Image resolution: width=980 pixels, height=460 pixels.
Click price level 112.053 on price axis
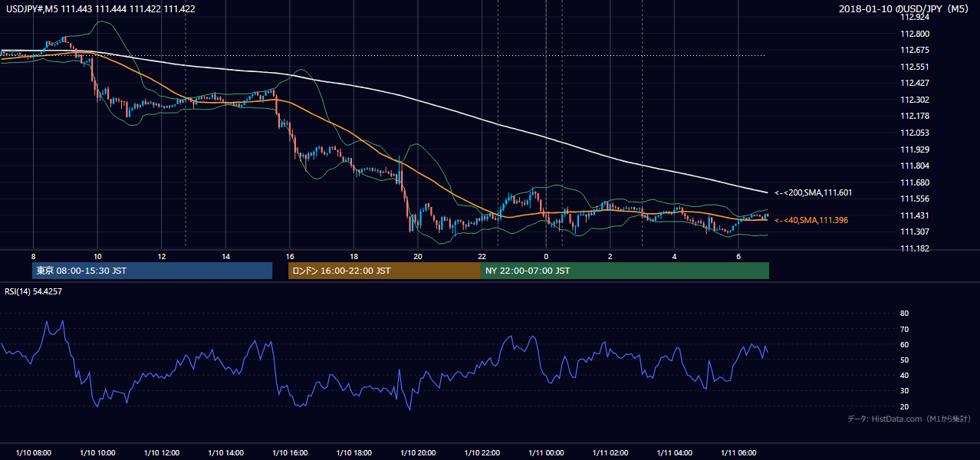click(x=914, y=133)
